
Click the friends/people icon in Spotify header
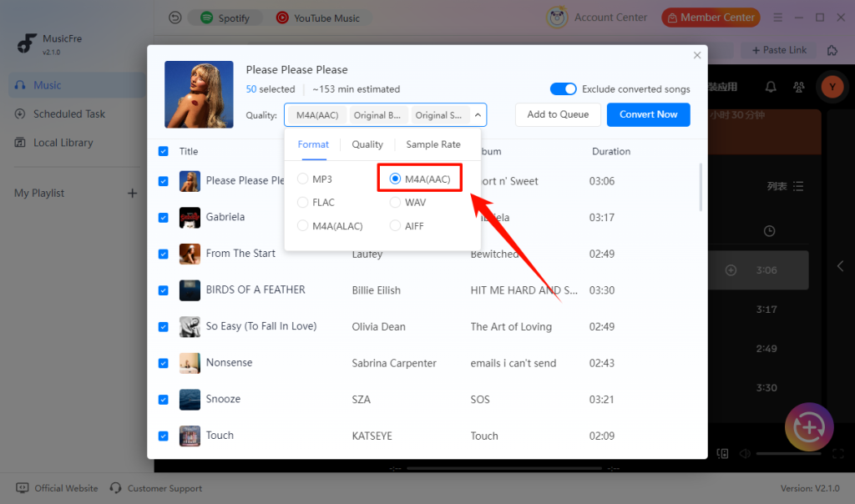pos(799,87)
